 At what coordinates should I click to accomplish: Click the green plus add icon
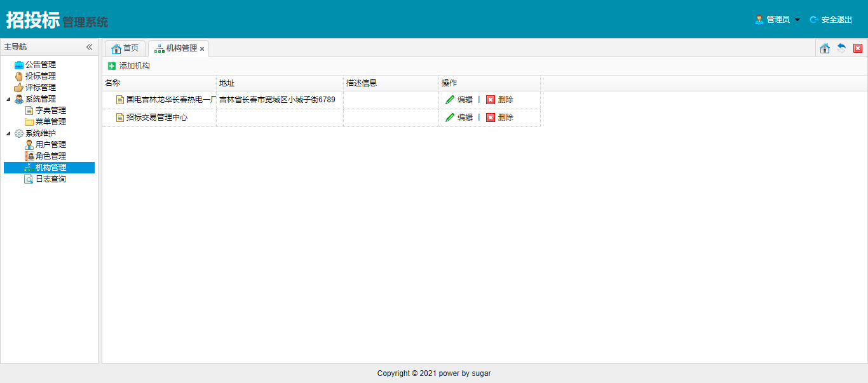point(112,66)
